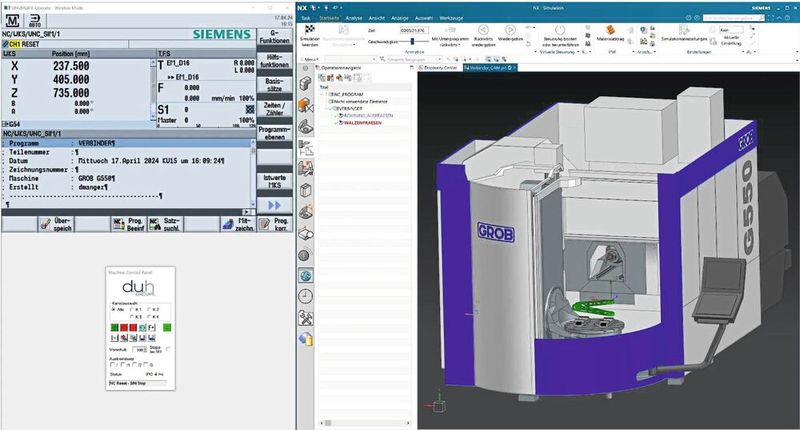Image resolution: width=800 pixels, height=430 pixels.
Task: Click the Zeit input field
Action: tap(414, 31)
